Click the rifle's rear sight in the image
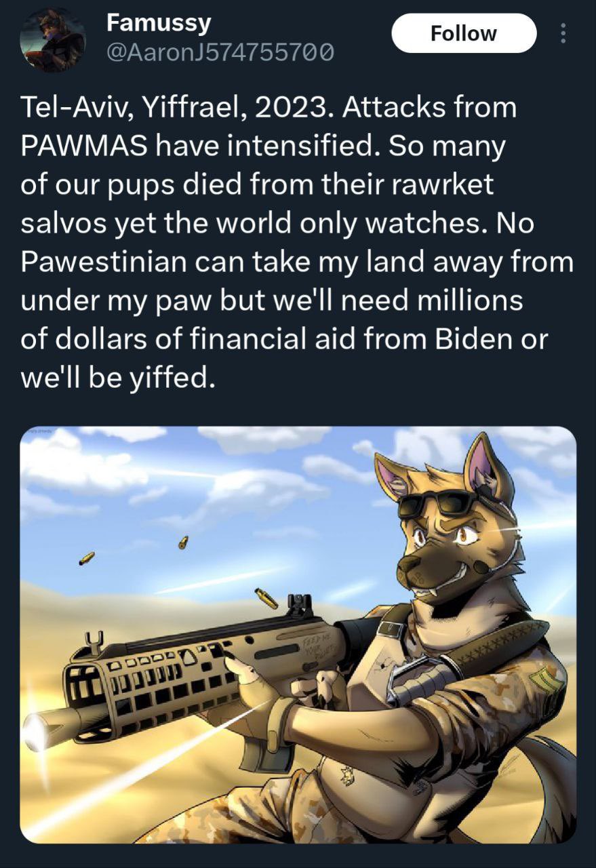Image resolution: width=596 pixels, height=868 pixels. [300, 603]
